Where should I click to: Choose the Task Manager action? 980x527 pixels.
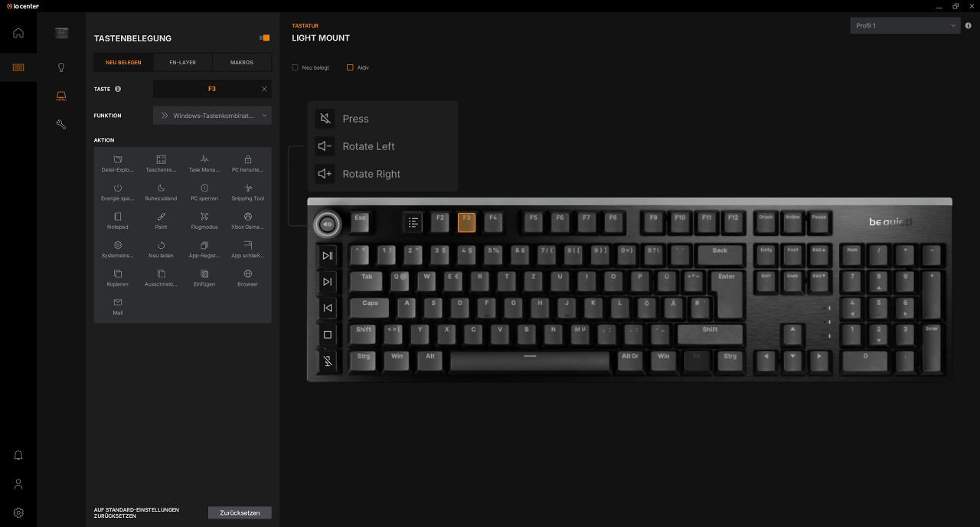pos(204,159)
